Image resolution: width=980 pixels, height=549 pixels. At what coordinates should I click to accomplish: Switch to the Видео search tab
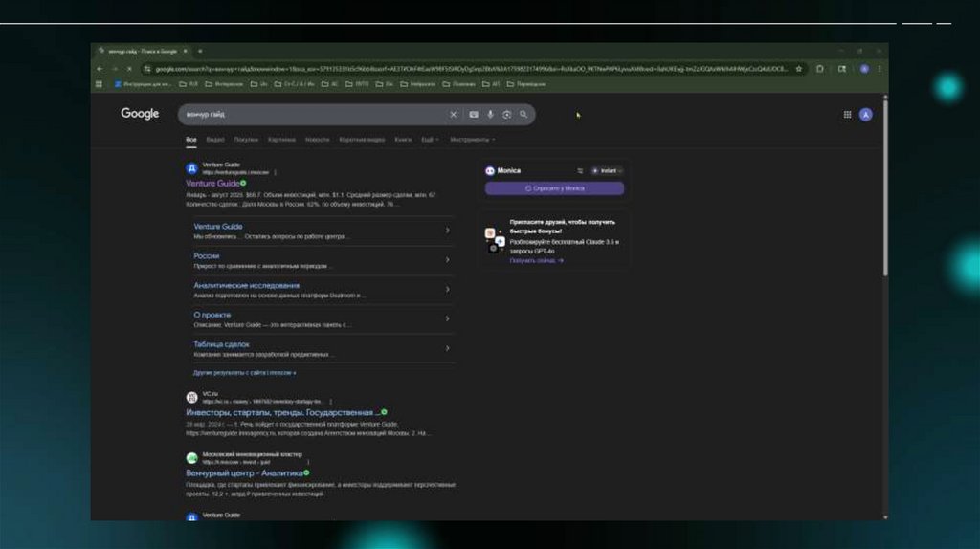(215, 140)
